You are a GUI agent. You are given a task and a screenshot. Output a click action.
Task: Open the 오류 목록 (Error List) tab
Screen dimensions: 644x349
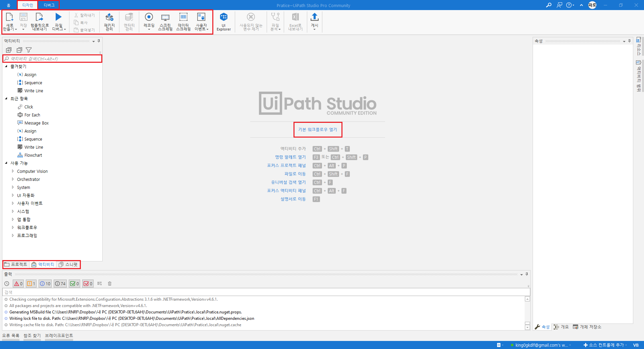(11, 336)
